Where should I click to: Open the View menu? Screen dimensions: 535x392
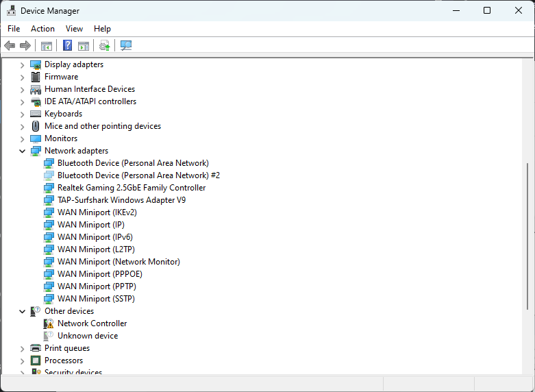(74, 29)
